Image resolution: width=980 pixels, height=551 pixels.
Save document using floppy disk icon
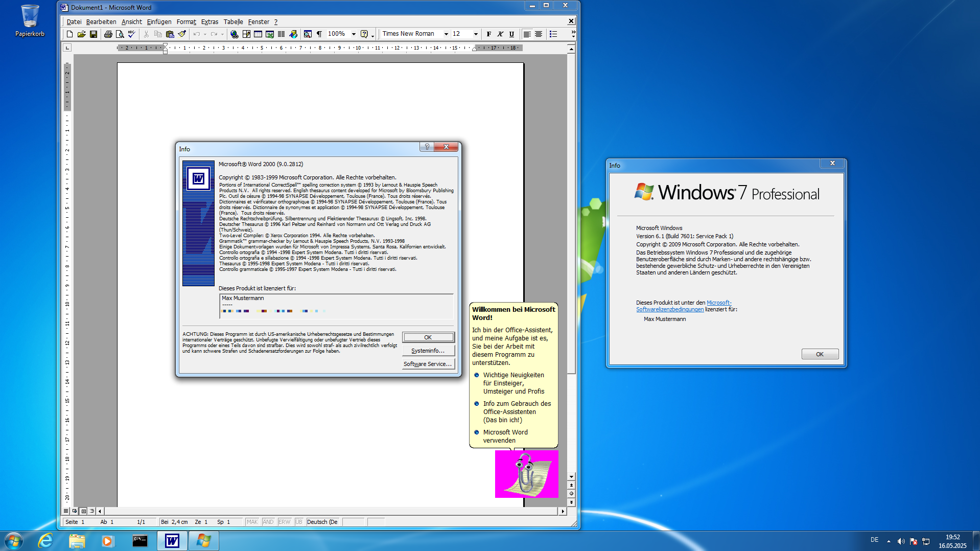[x=94, y=34]
